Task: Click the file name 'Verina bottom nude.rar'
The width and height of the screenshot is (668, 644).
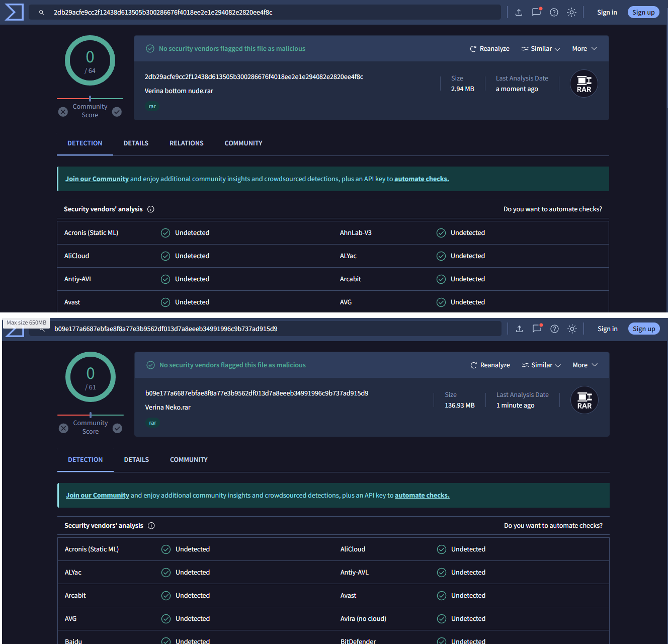Action: (179, 91)
